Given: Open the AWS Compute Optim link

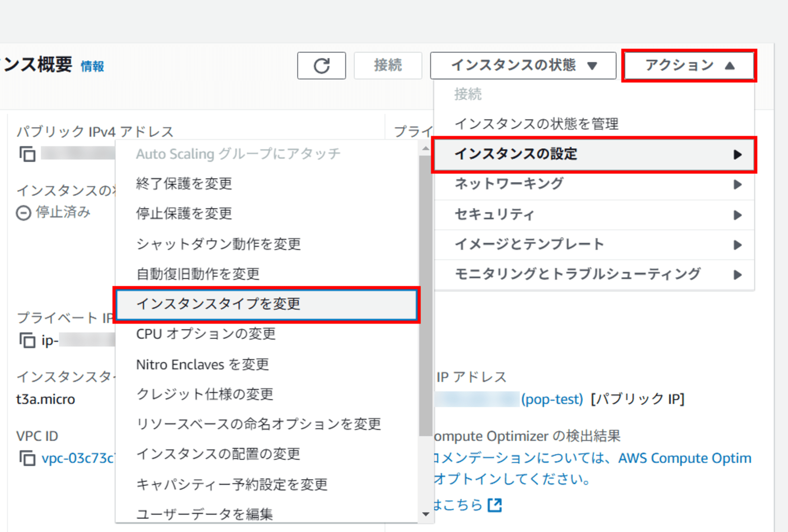Looking at the screenshot, I should click(685, 458).
